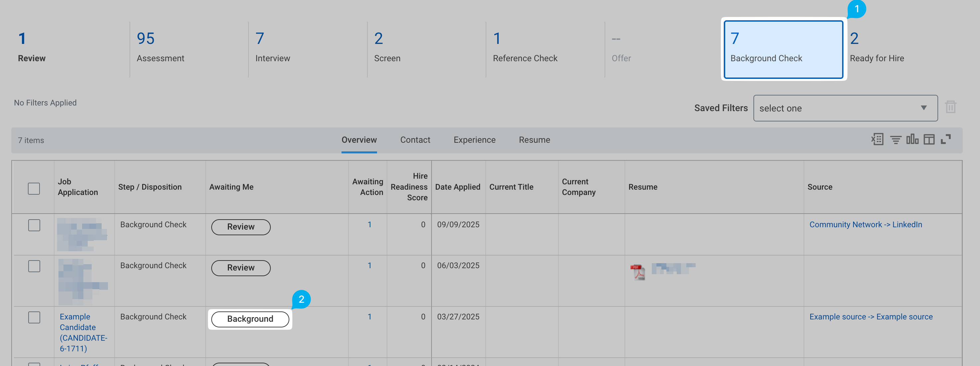This screenshot has height=366, width=980.
Task: Select the Background Check stage tile
Action: pyautogui.click(x=783, y=50)
